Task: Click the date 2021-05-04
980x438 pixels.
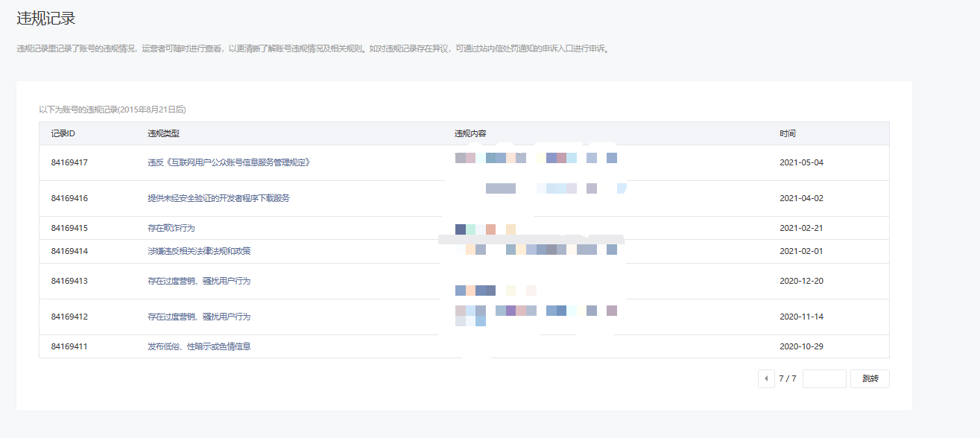Action: tap(801, 162)
